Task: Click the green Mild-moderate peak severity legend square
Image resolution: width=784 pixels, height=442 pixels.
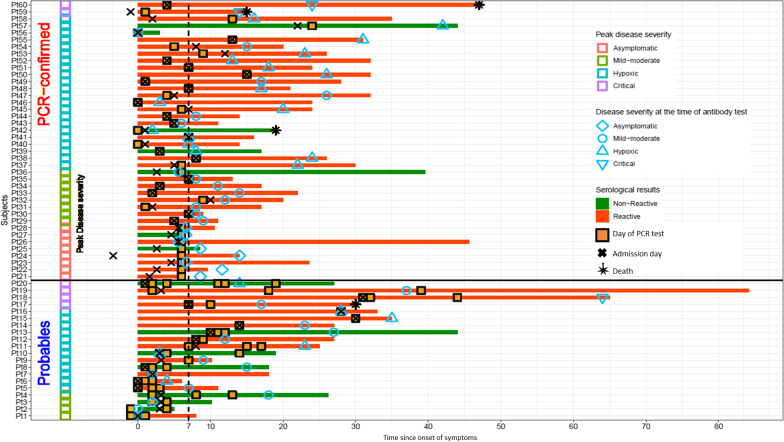Action: [602, 60]
